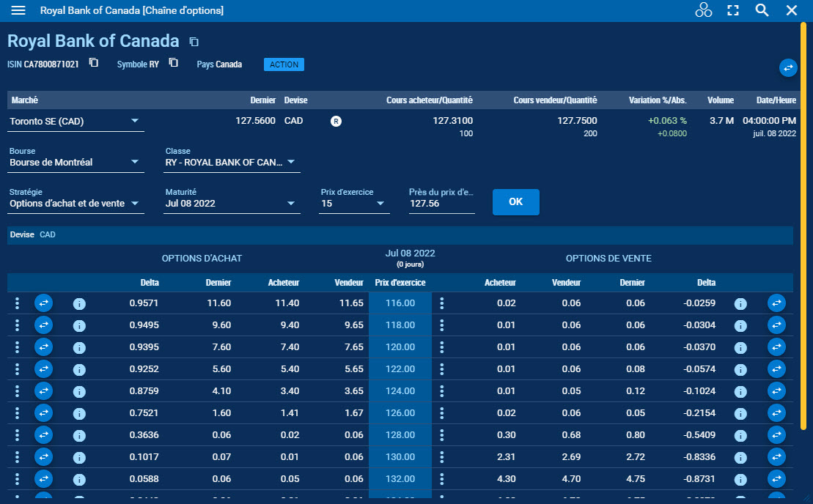Image resolution: width=813 pixels, height=504 pixels.
Task: Open three-dot menu for 120.00 call row
Action: pyautogui.click(x=18, y=347)
